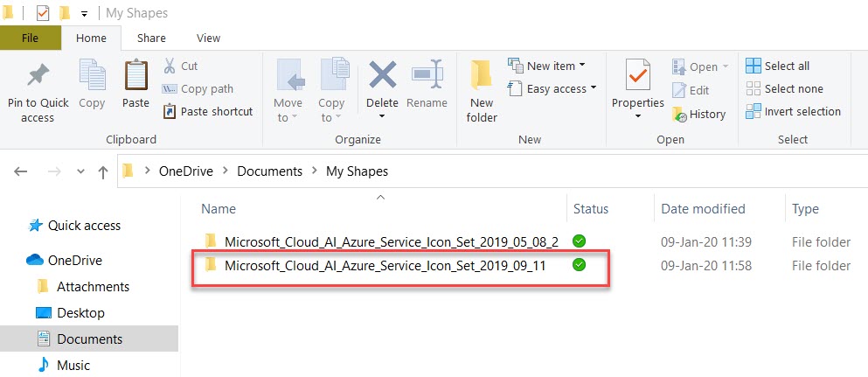Click Invert selection option

point(793,112)
